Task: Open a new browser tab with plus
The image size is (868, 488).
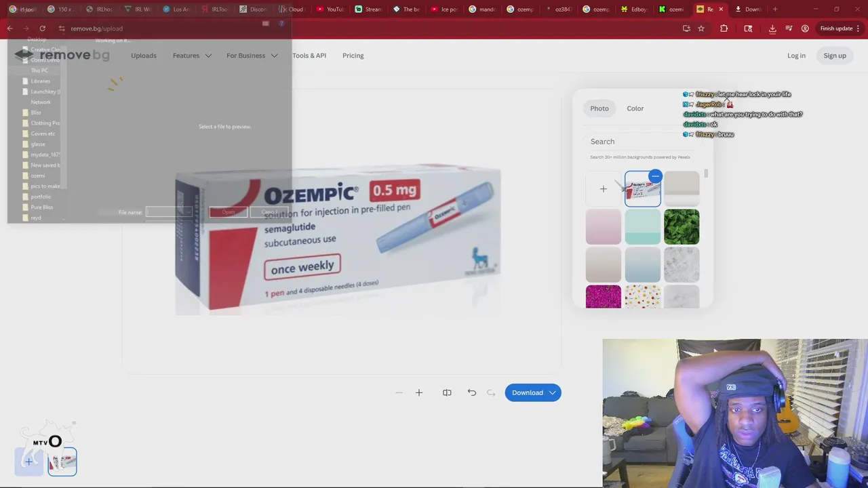Action: tap(775, 9)
